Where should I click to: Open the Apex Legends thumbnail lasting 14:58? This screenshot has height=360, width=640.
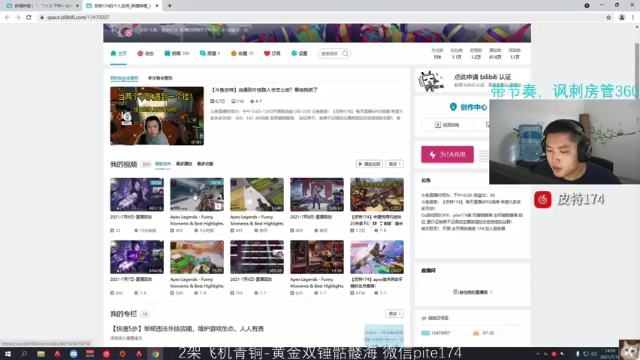(x=317, y=257)
